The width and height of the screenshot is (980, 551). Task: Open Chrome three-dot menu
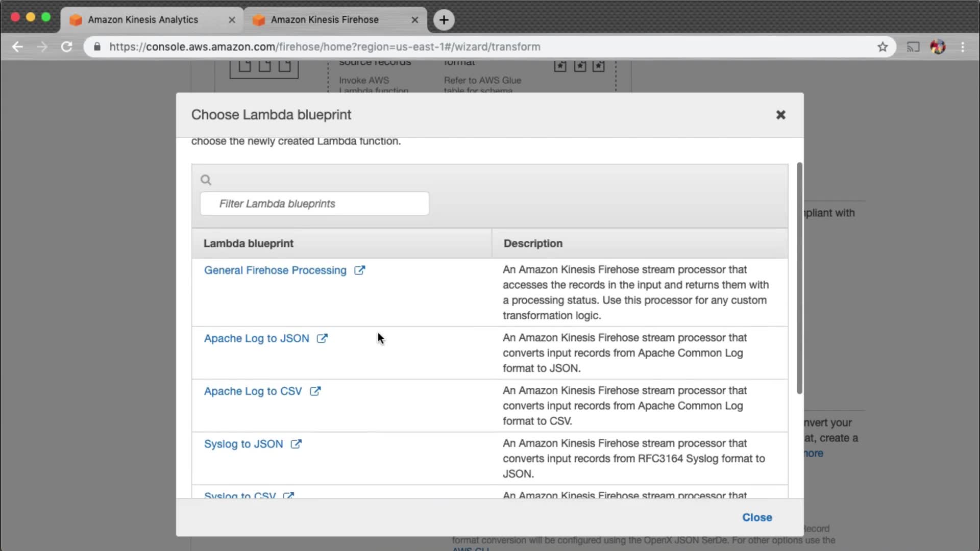[x=963, y=47]
